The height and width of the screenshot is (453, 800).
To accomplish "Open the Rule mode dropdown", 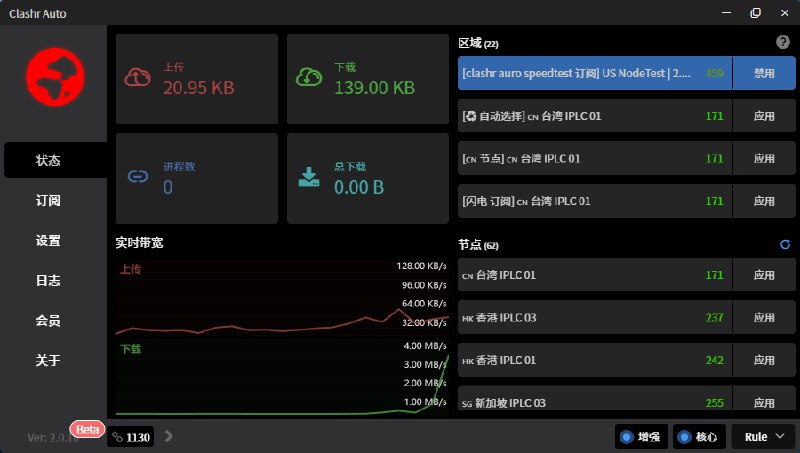I will 764,437.
